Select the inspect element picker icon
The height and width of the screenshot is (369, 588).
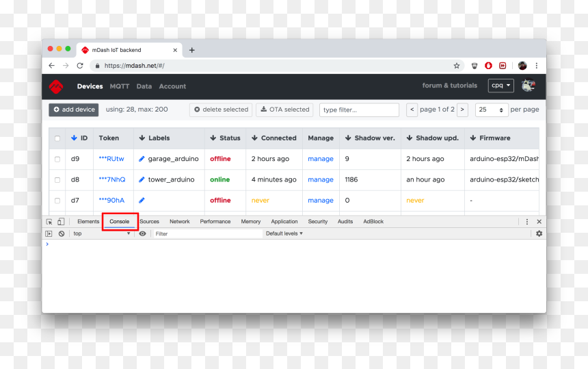pos(49,222)
